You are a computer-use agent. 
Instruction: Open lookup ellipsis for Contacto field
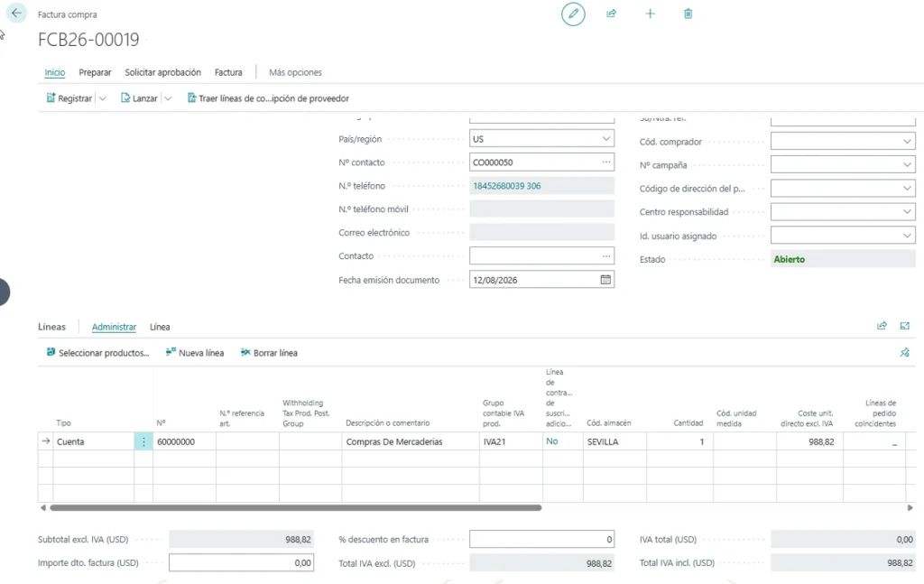point(605,255)
